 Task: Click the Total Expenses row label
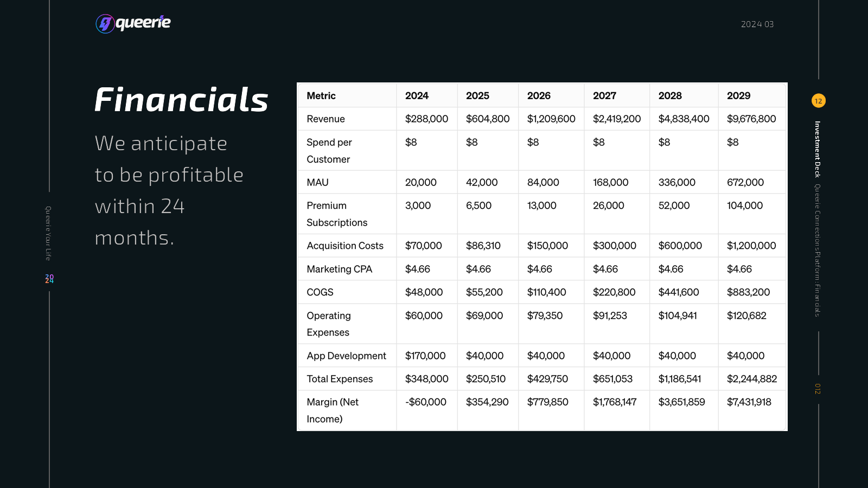pyautogui.click(x=340, y=379)
